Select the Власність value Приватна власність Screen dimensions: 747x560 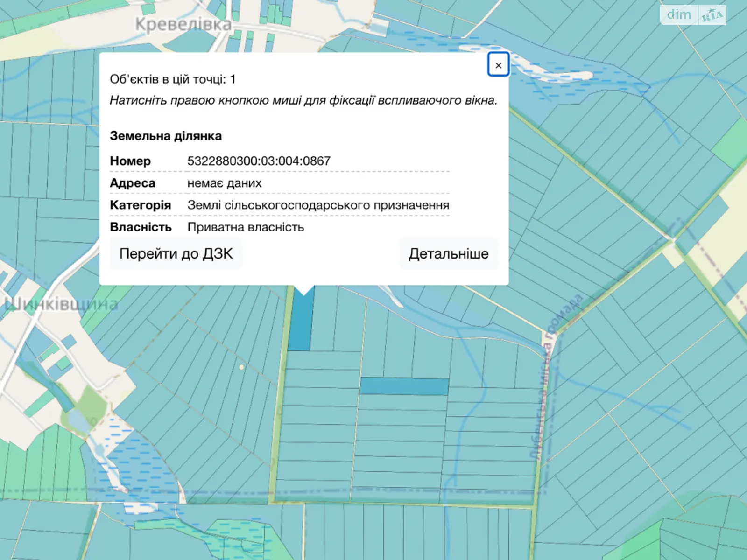pos(245,227)
